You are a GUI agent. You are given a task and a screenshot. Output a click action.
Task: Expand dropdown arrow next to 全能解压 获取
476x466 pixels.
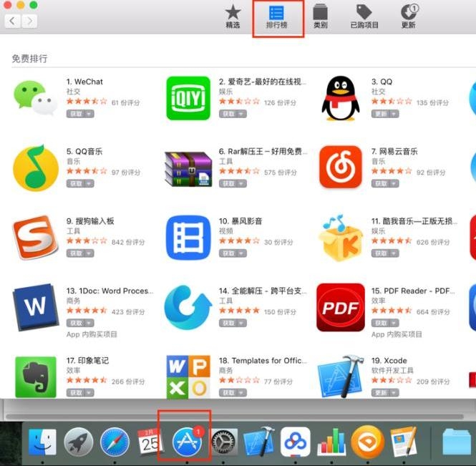(x=242, y=323)
